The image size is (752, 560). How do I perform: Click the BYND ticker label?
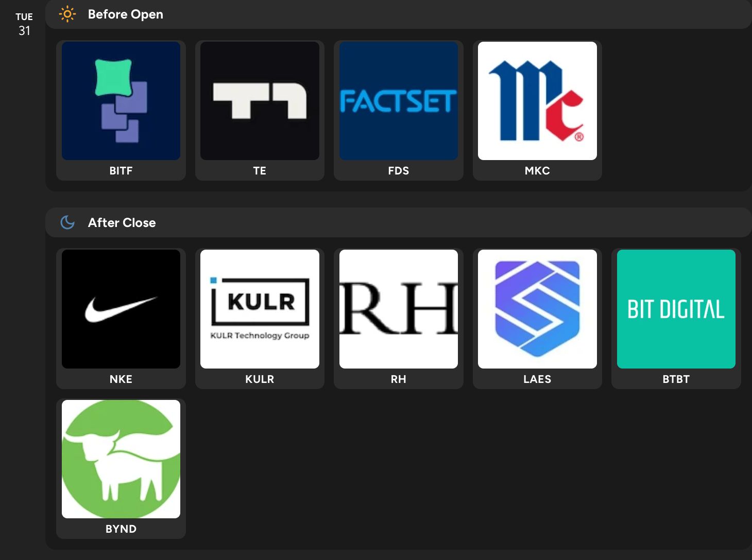click(x=121, y=529)
